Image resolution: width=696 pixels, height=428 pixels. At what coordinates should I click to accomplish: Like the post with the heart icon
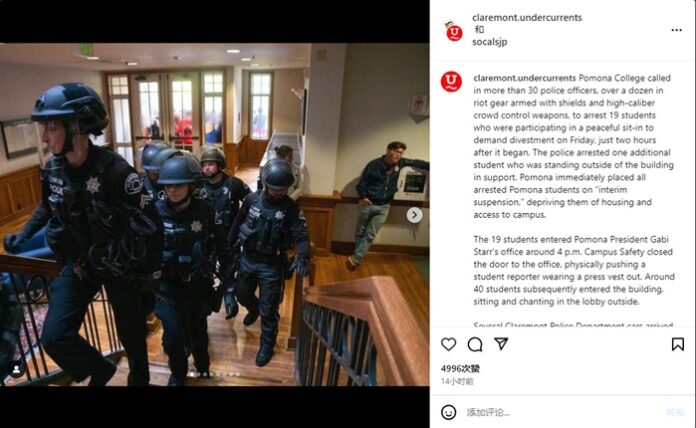tap(448, 344)
